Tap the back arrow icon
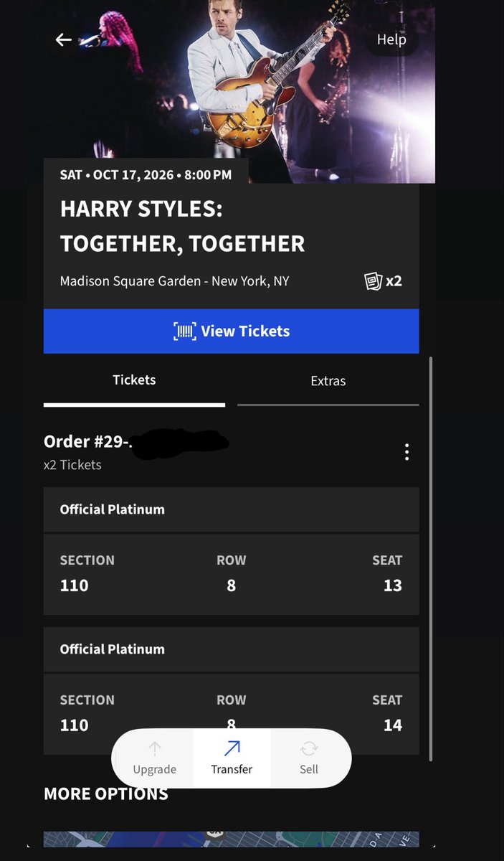The width and height of the screenshot is (504, 861). pos(63,40)
